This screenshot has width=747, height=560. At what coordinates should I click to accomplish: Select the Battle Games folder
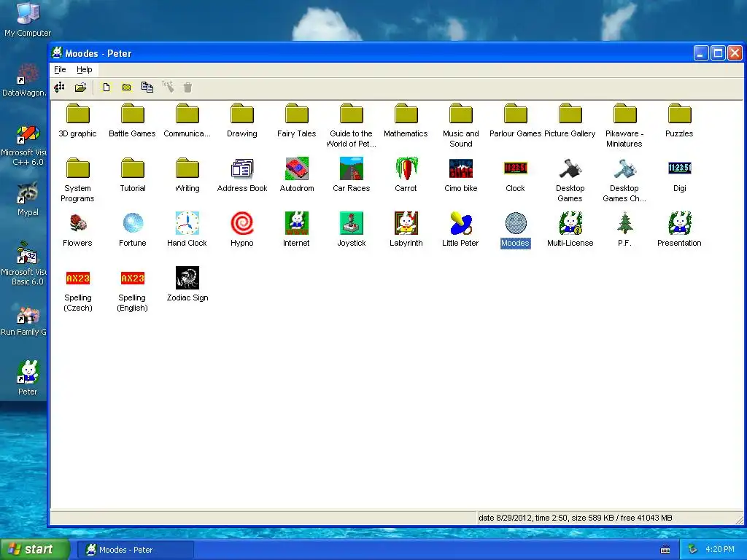tap(133, 114)
